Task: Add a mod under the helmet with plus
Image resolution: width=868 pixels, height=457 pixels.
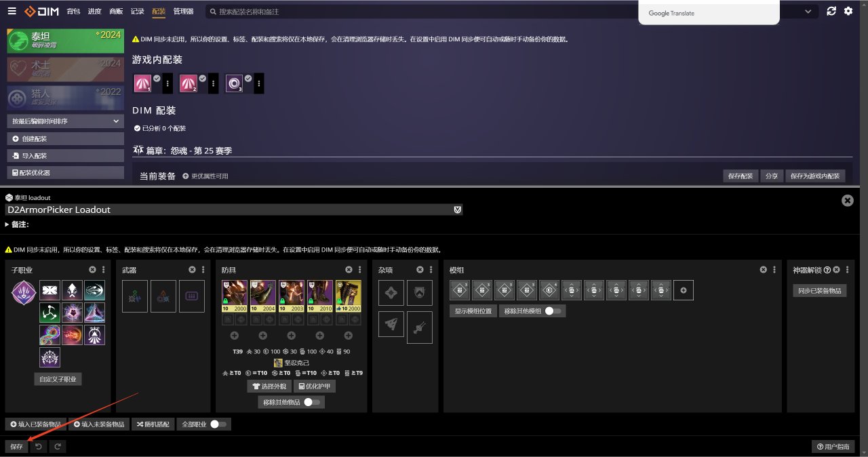Action: [x=235, y=336]
